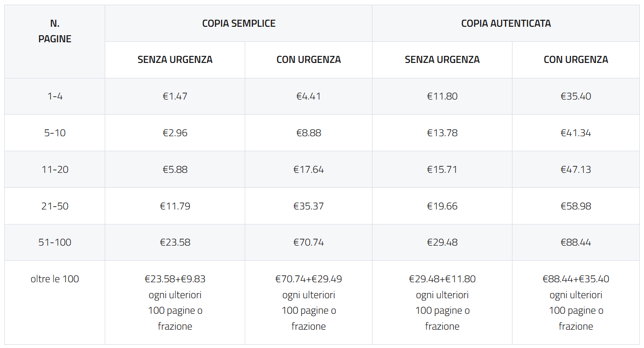Viewport: 644px width, 348px height.
Task: Select the oltre le 100 row label
Action: [54, 279]
